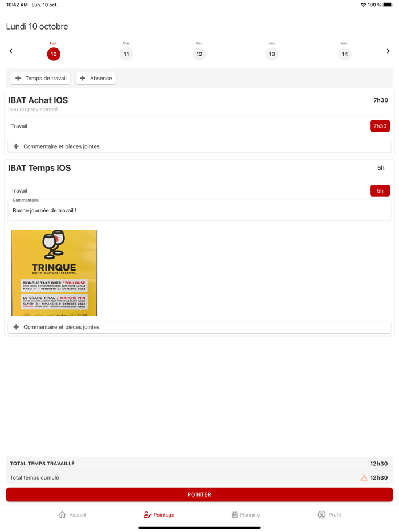Click the IBAT Achat IOS title
399x532 pixels.
click(x=38, y=100)
